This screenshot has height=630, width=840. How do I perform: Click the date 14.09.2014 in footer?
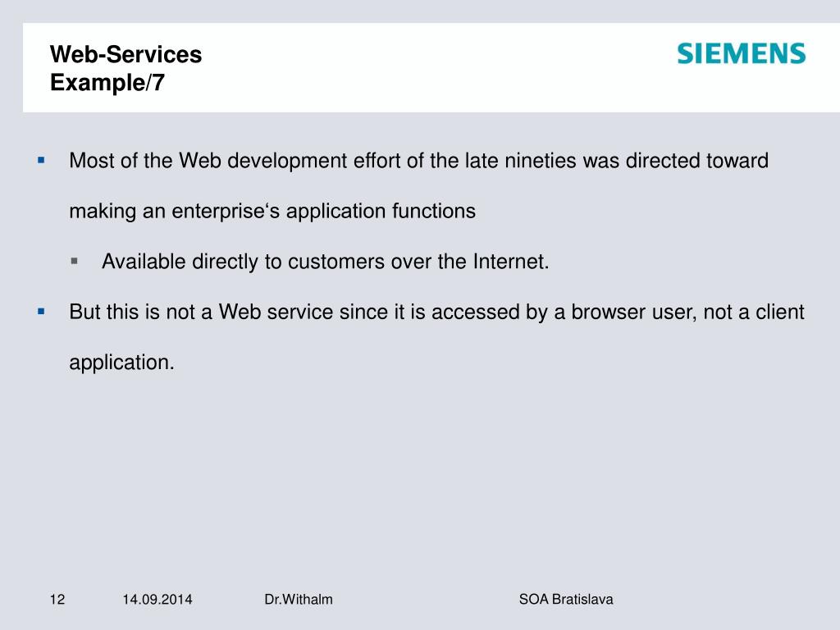[x=157, y=599]
